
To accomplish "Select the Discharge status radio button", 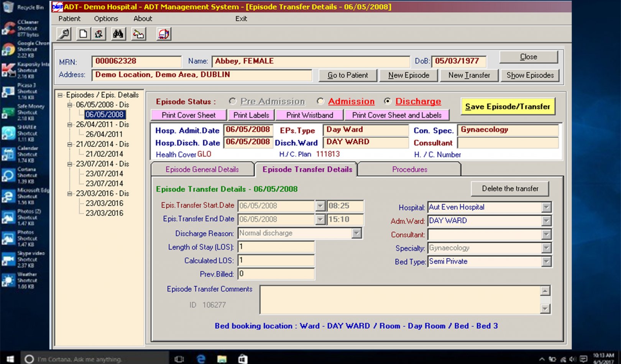I will (388, 101).
